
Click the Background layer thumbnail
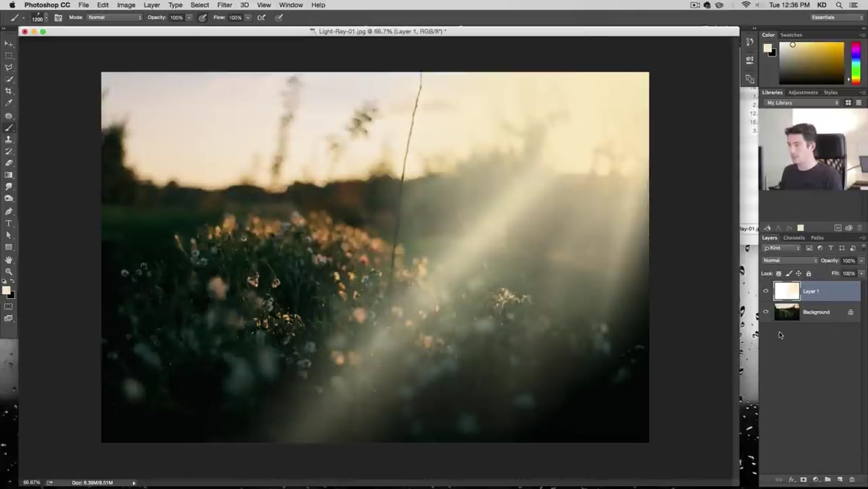(787, 312)
